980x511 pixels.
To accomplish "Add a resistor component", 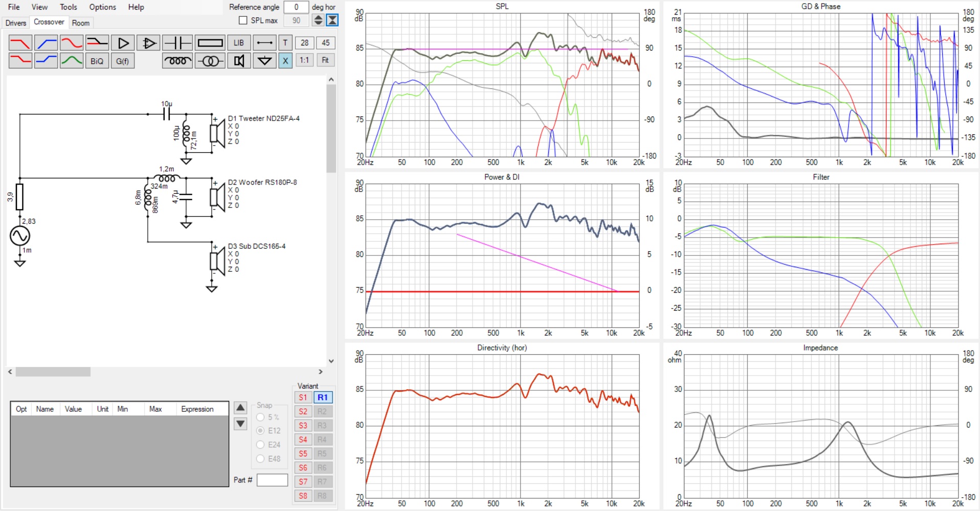I will (x=210, y=43).
